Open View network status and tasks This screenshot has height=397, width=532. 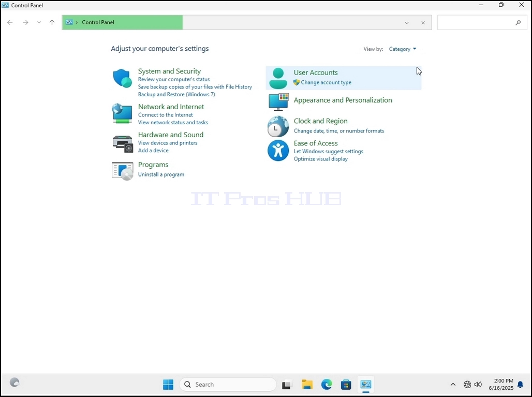[x=173, y=123]
